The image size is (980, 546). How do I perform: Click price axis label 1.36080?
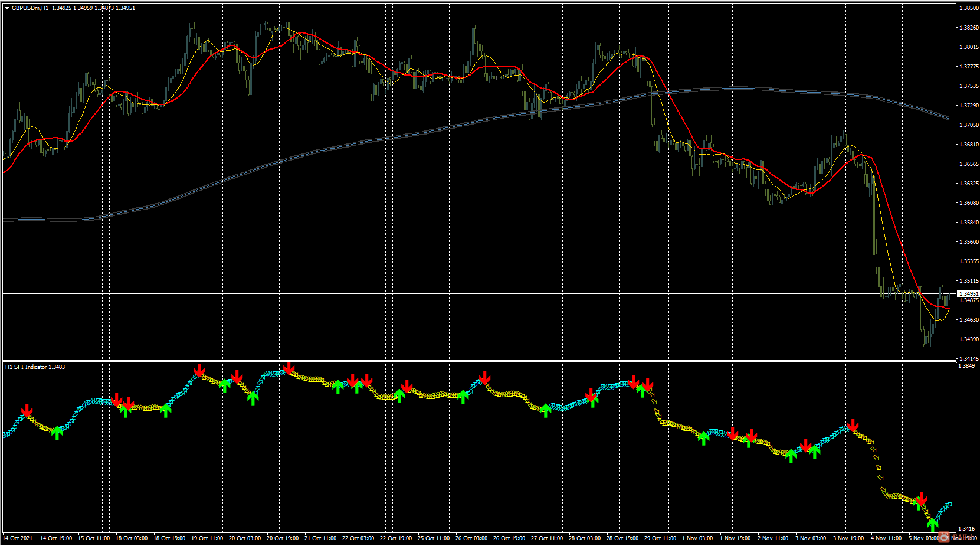pyautogui.click(x=969, y=203)
